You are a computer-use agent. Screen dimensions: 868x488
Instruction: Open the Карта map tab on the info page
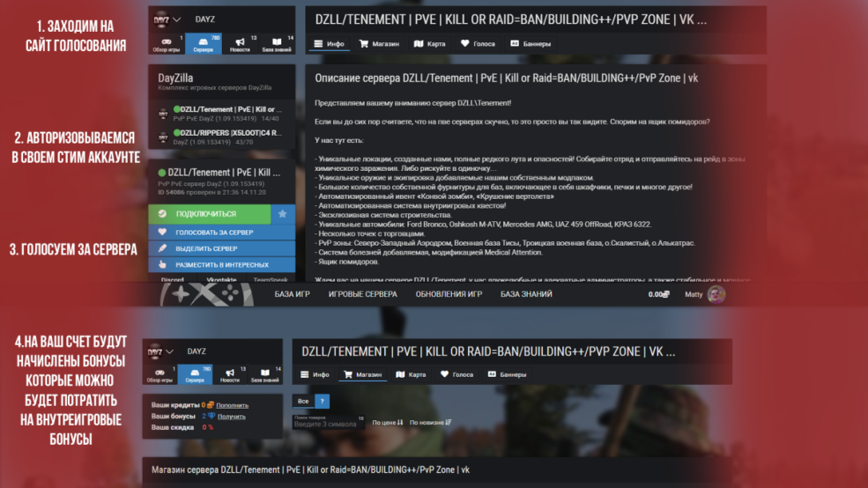coord(429,44)
